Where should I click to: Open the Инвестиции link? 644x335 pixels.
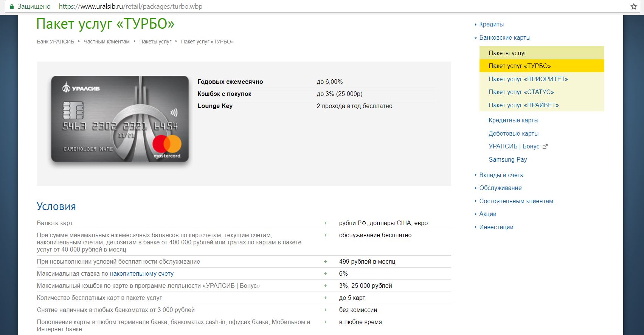tap(496, 227)
